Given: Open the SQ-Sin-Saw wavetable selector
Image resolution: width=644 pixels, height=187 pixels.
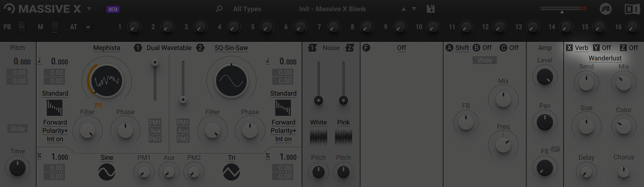Looking at the screenshot, I should (231, 48).
